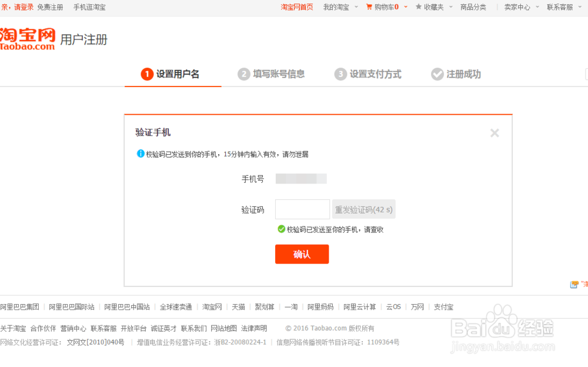This screenshot has height=367, width=588.
Task: Click the gray checkmark icon for 注册成功
Action: [x=437, y=74]
